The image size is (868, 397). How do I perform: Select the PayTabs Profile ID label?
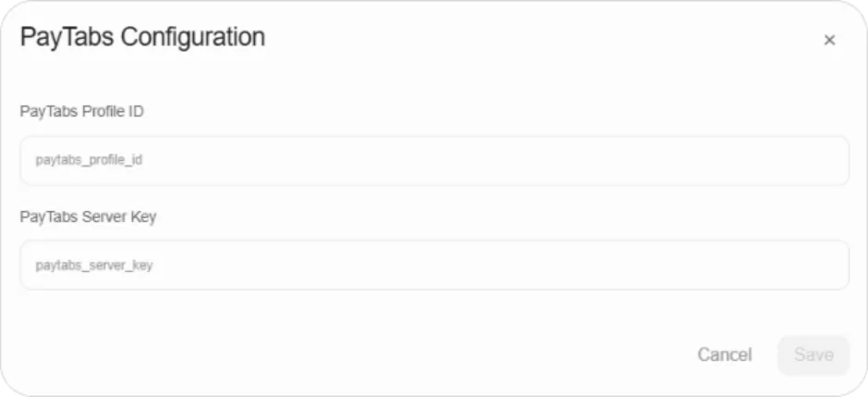tap(82, 111)
